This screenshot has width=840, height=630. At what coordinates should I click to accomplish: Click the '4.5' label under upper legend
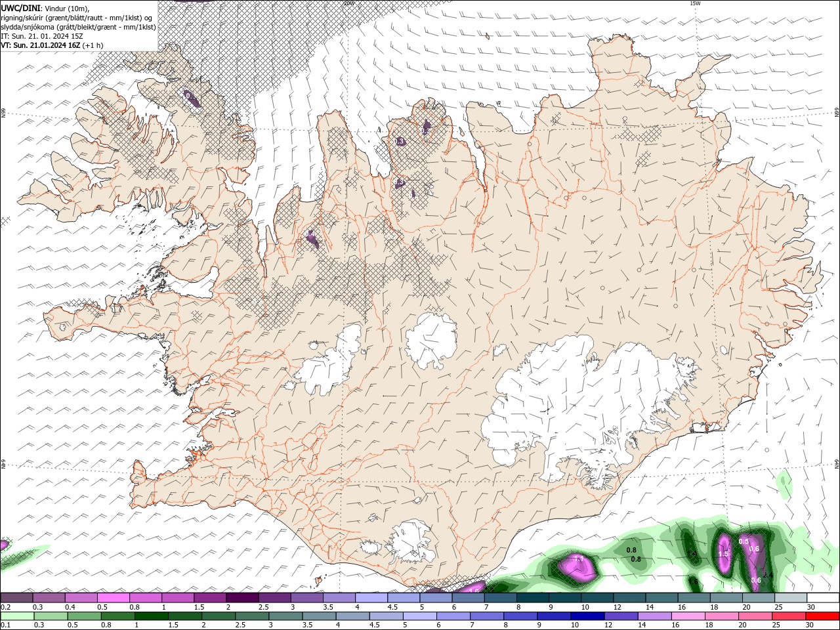(392, 607)
